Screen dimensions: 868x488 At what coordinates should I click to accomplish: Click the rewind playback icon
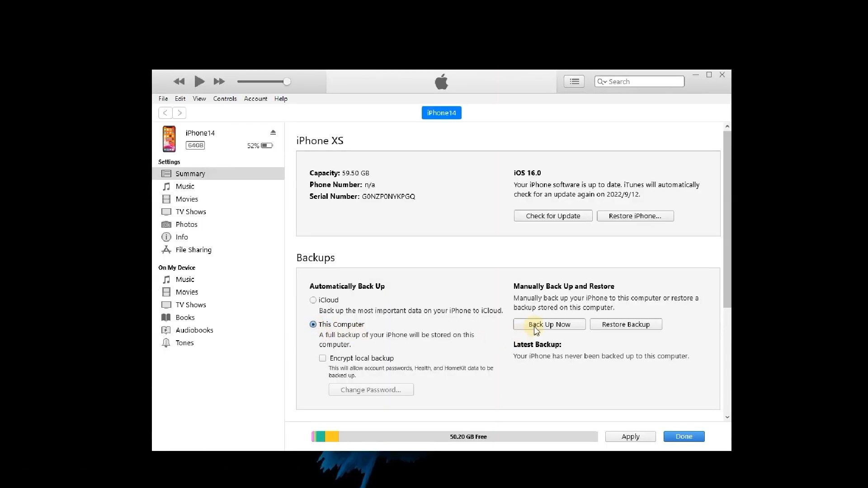click(x=179, y=81)
